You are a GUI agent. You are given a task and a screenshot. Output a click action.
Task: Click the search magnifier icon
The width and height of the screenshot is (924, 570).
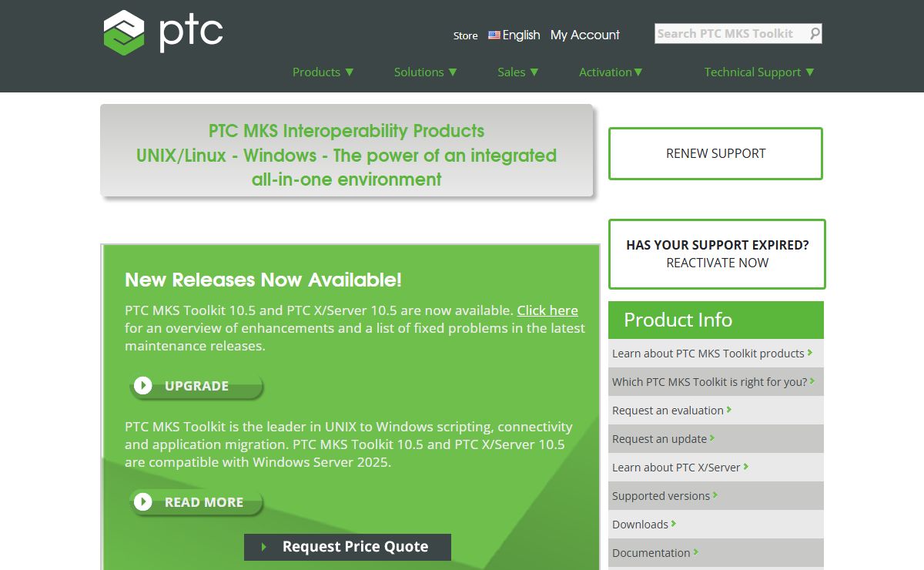tap(815, 33)
